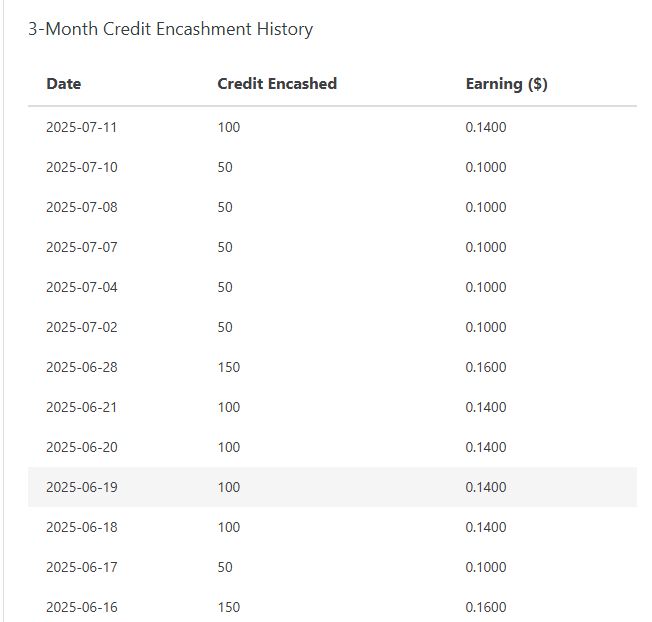
Task: Select the 2025-07-07 row date
Action: (81, 247)
